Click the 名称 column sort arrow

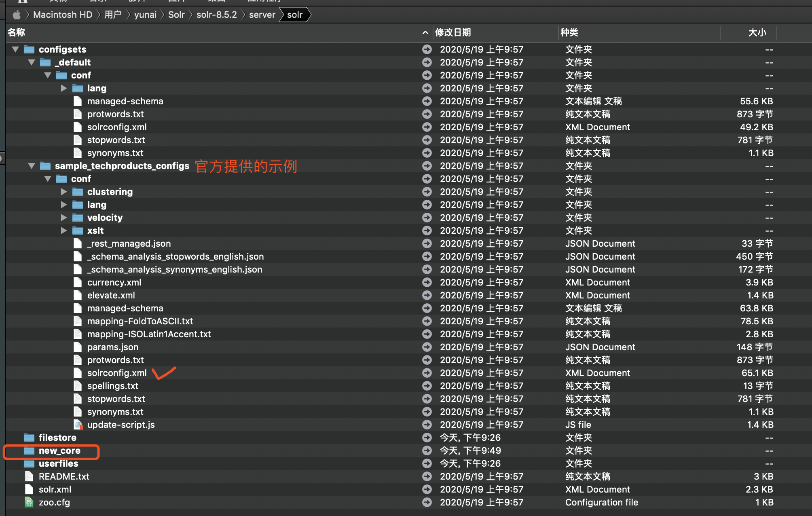(x=425, y=32)
